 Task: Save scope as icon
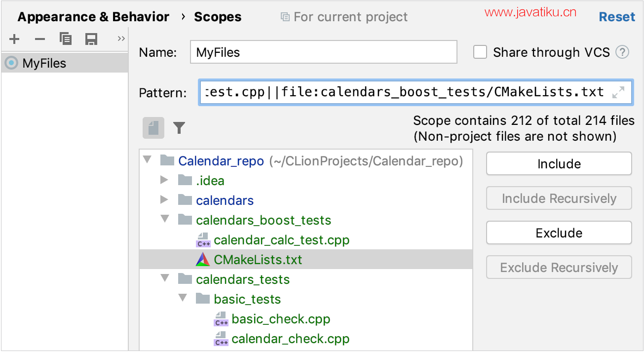click(x=91, y=39)
